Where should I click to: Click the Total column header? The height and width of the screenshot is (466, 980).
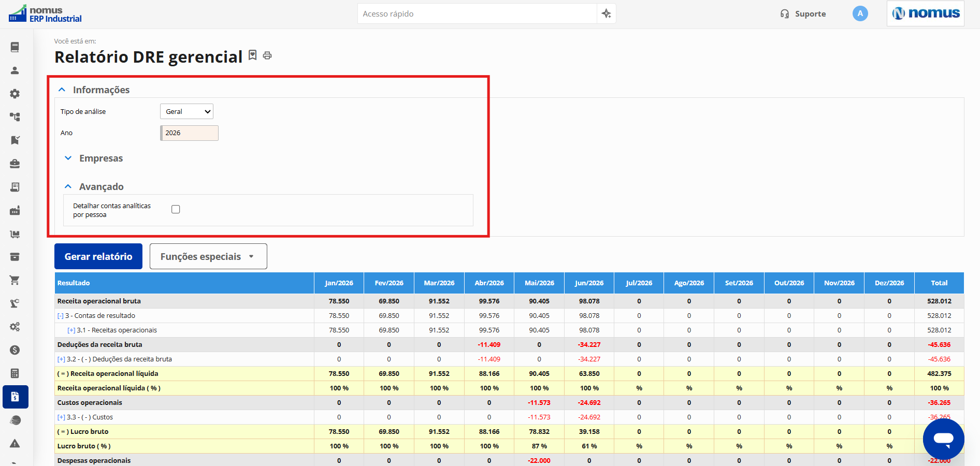(x=939, y=283)
